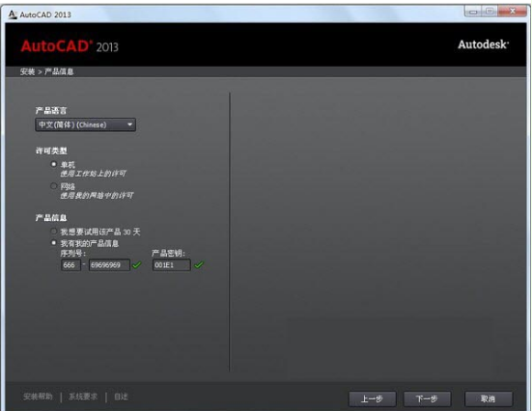
Task: Select the 网络 network license radio button
Action: tap(53, 186)
